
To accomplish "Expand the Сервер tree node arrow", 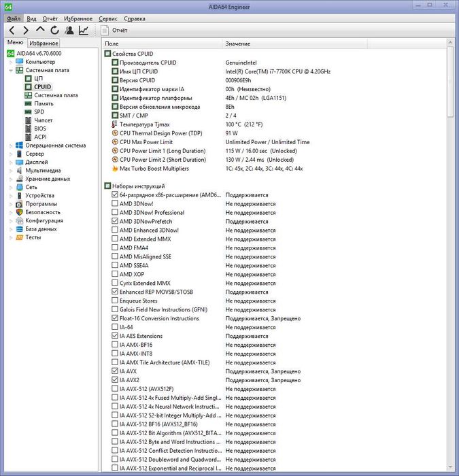I will 11,154.
